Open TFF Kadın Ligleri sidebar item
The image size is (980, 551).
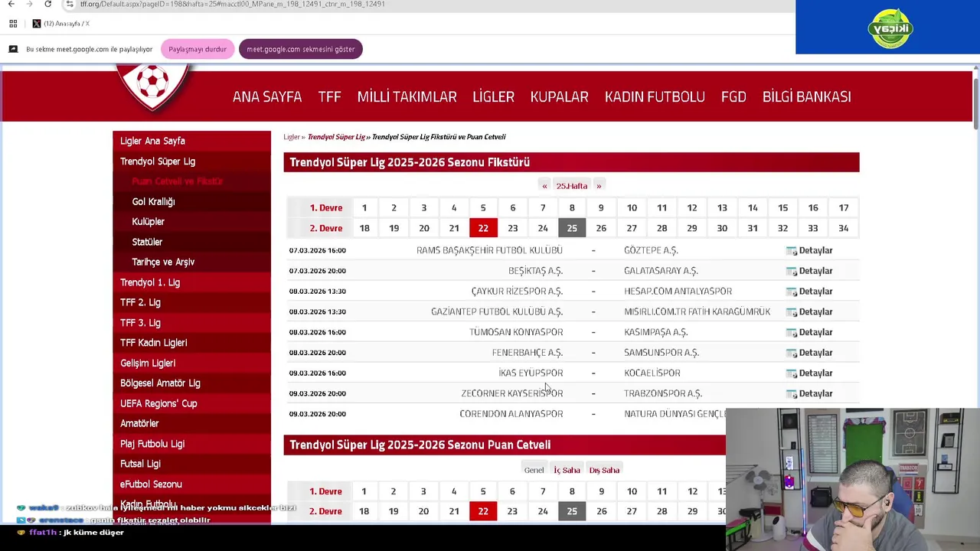pyautogui.click(x=191, y=343)
